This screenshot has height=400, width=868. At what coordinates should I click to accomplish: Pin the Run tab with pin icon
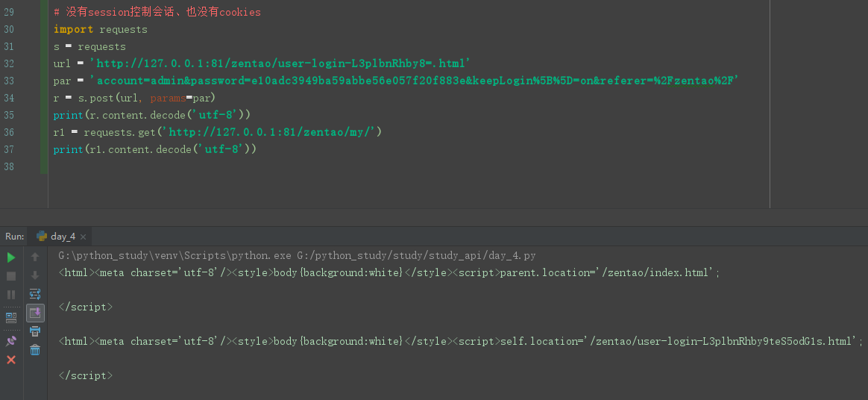(11, 341)
